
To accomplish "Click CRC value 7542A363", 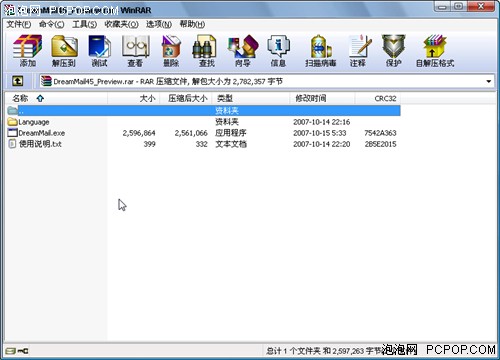I will click(380, 133).
